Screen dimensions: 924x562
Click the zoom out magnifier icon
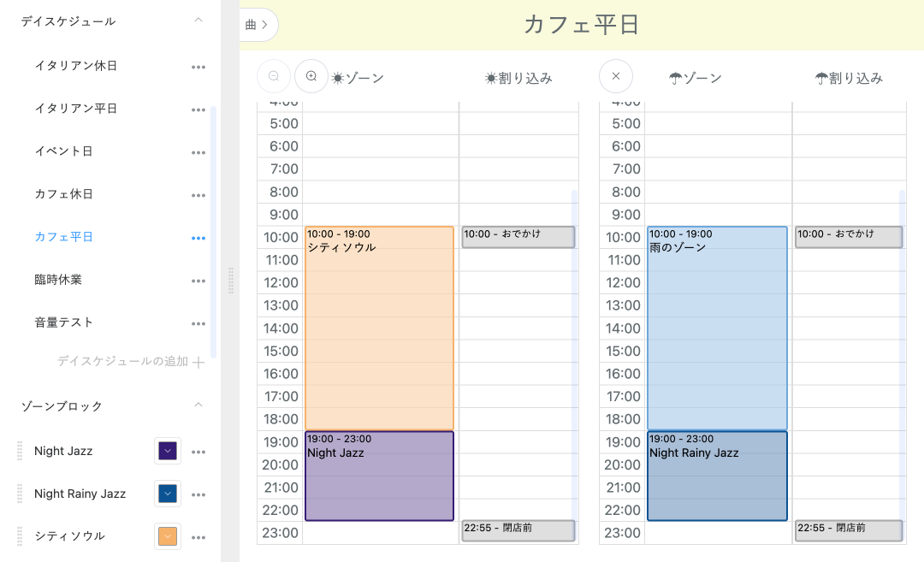pos(274,76)
